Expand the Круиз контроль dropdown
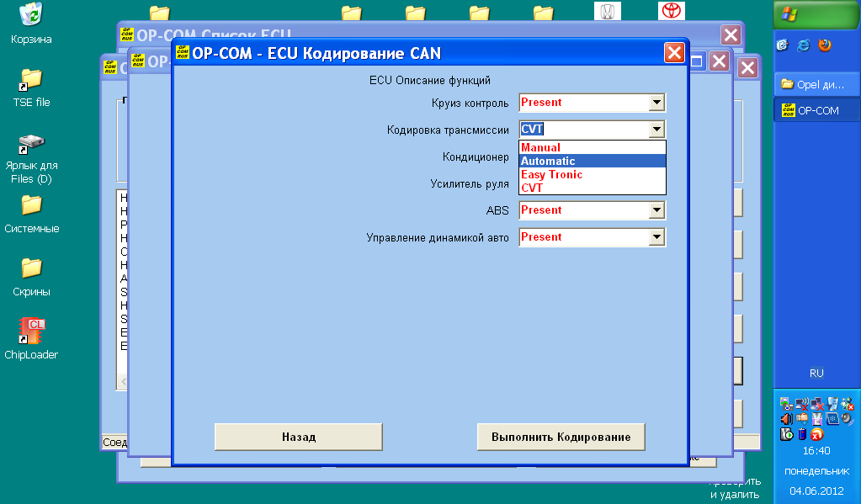 (656, 102)
